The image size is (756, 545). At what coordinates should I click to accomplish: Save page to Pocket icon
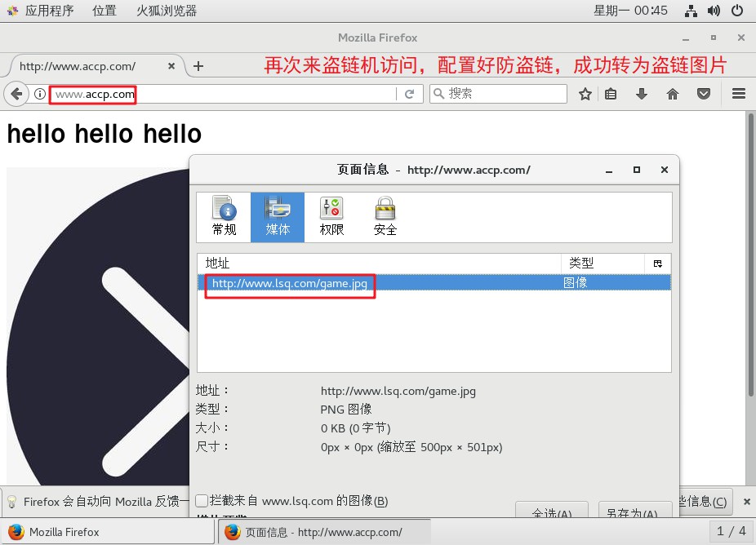pyautogui.click(x=704, y=94)
